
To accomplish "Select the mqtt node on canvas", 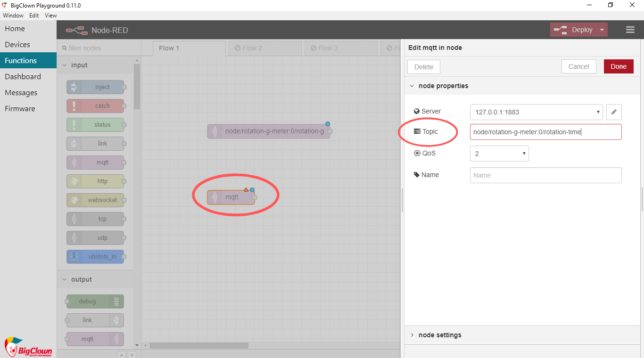I will [231, 197].
